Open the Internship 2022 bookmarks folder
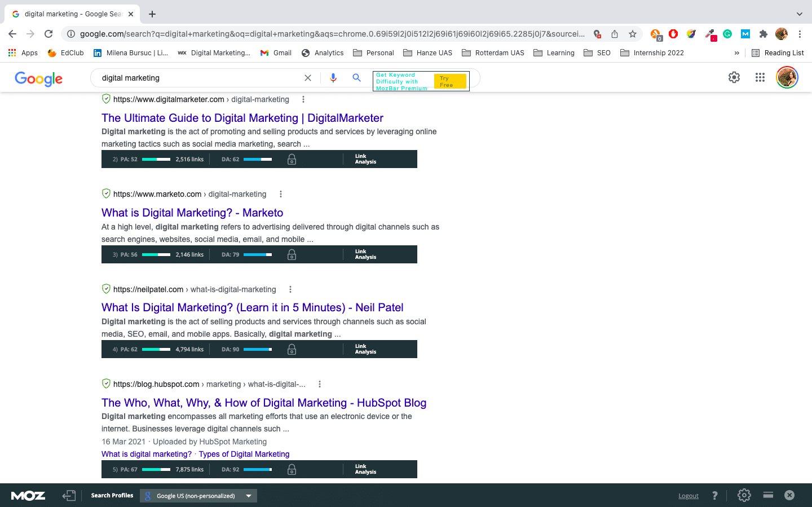This screenshot has height=507, width=812. [x=652, y=53]
